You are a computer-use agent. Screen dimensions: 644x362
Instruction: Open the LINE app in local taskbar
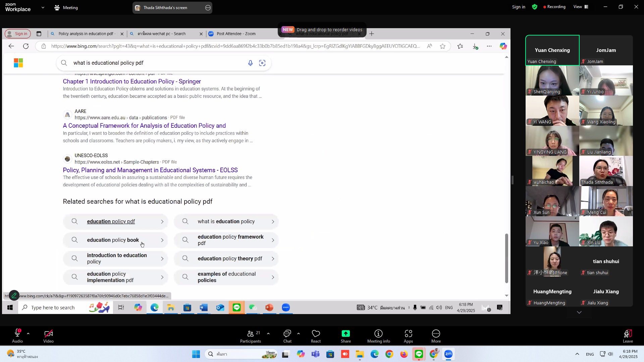419,354
